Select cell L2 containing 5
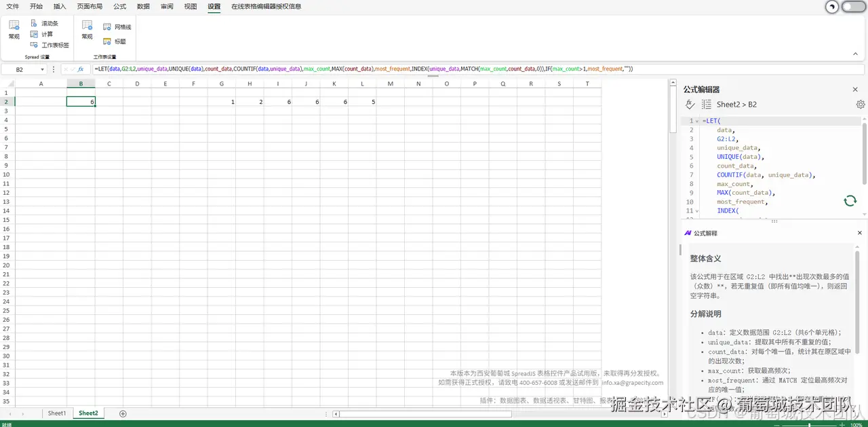 point(362,102)
